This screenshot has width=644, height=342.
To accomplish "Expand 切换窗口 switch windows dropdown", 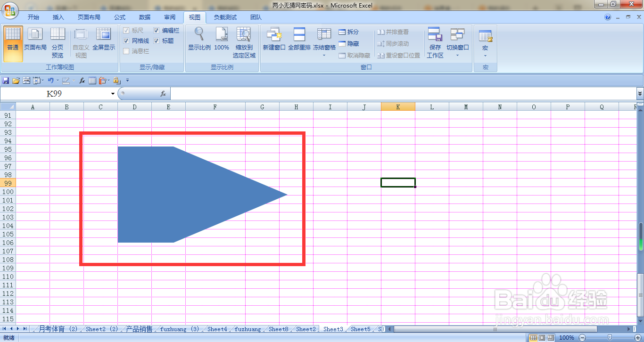I will point(457,56).
